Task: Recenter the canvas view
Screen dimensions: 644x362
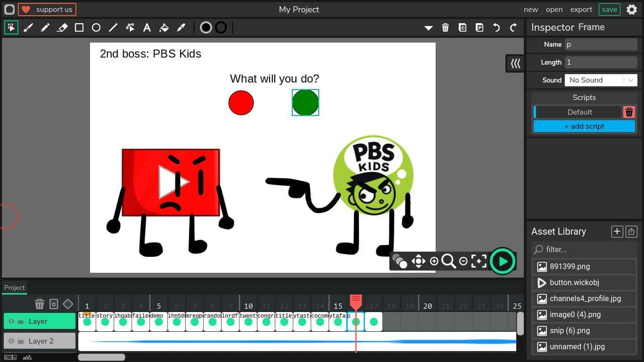Action: 479,261
